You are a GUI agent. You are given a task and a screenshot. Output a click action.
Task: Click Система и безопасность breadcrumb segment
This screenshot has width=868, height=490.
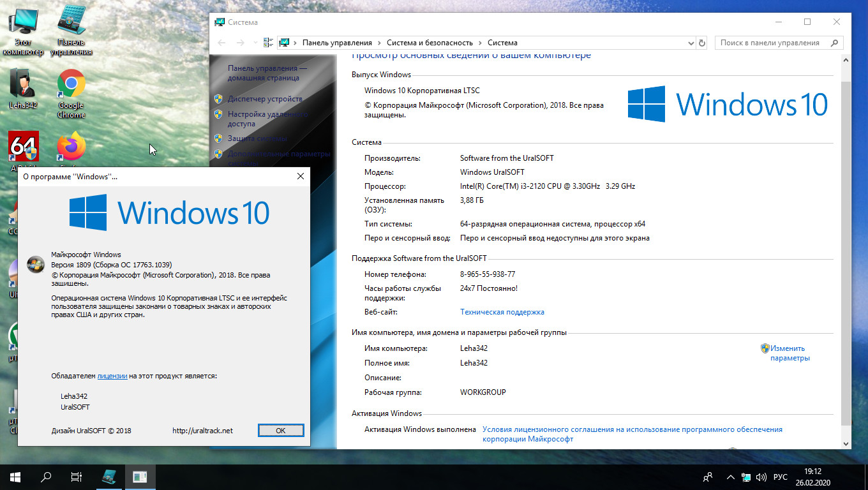pyautogui.click(x=430, y=43)
